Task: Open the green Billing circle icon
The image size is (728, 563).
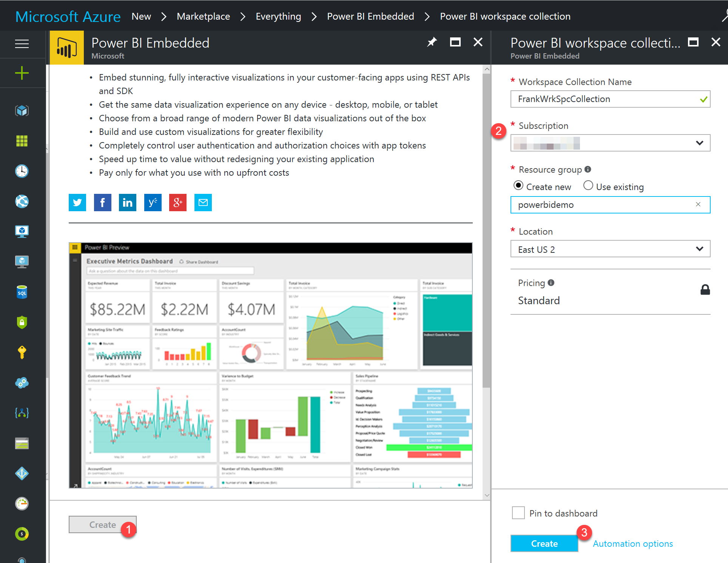Action: click(22, 534)
